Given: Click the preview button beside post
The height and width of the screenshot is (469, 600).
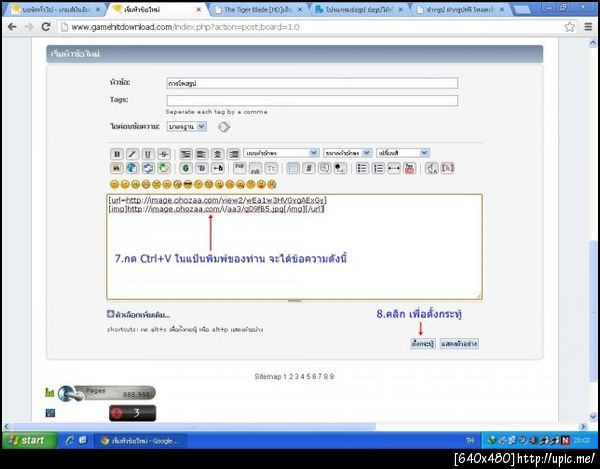Looking at the screenshot, I should click(459, 344).
